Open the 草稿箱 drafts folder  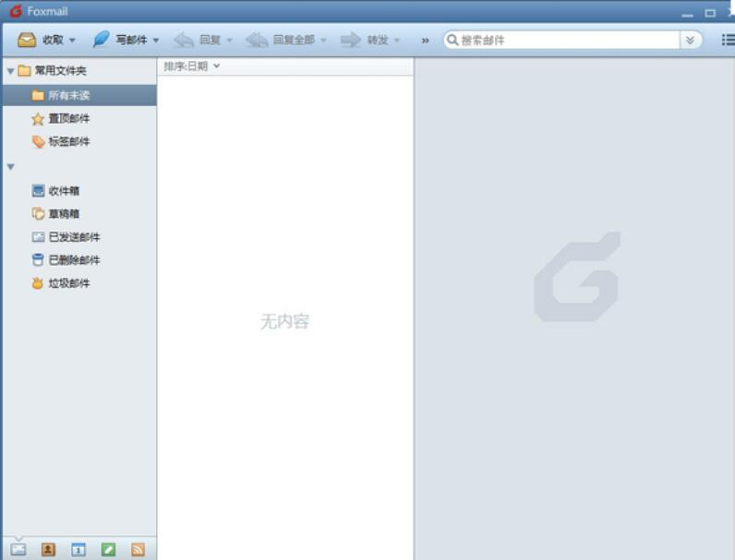pyautogui.click(x=55, y=213)
